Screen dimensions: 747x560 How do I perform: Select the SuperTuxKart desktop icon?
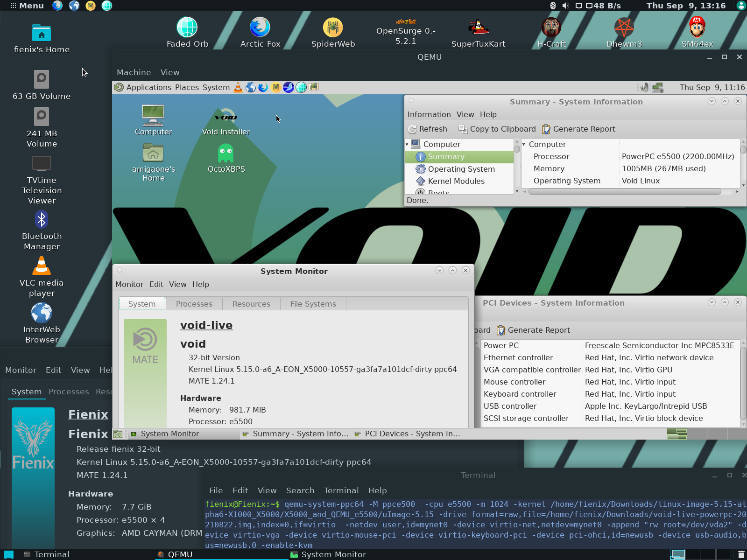click(x=478, y=33)
